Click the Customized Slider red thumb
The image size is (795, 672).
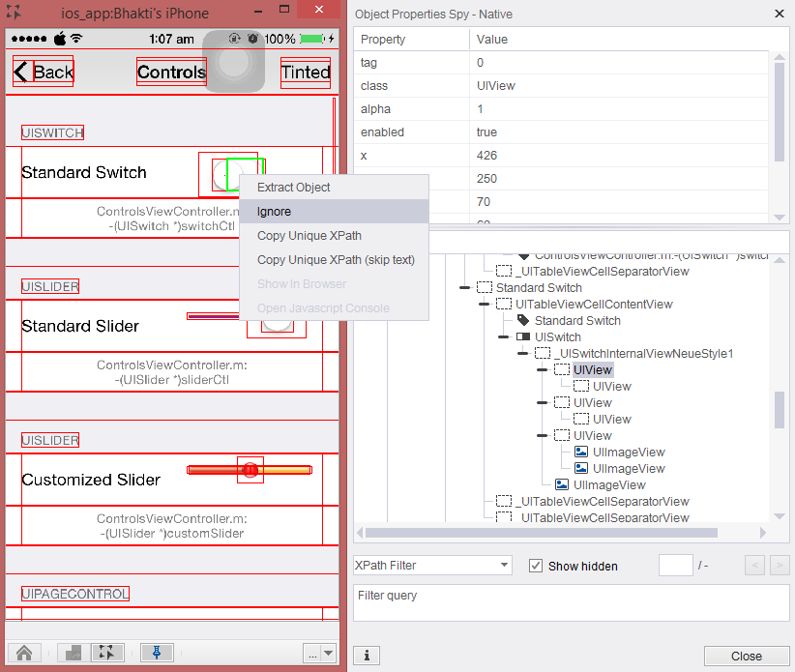250,470
